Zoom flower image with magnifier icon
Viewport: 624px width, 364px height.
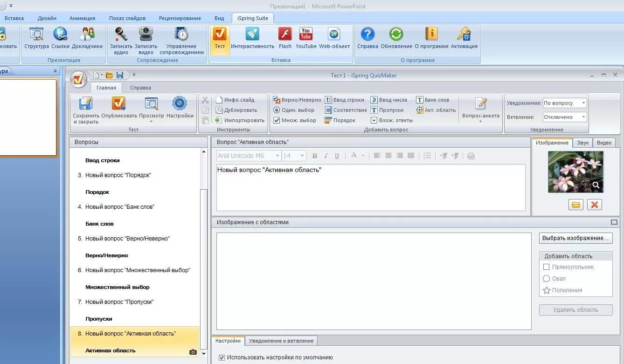(x=596, y=185)
